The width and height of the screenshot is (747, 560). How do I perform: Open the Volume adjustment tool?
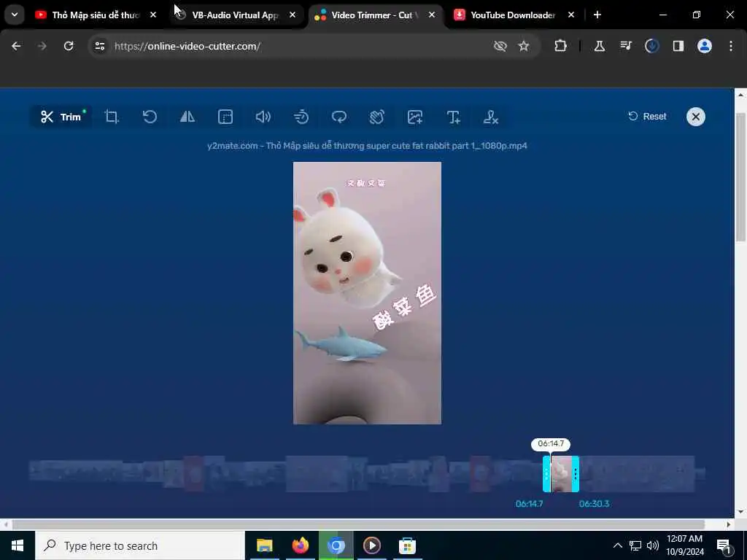click(263, 117)
